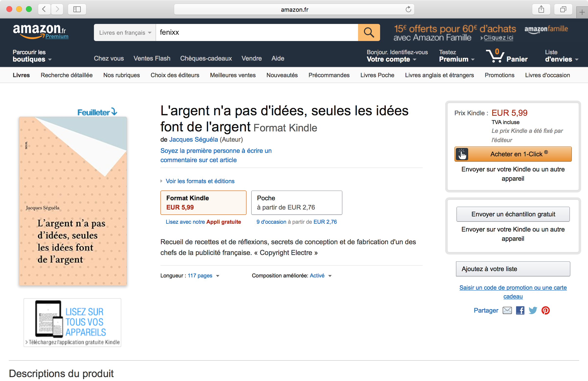Pin the book on Pinterest

pyautogui.click(x=545, y=310)
